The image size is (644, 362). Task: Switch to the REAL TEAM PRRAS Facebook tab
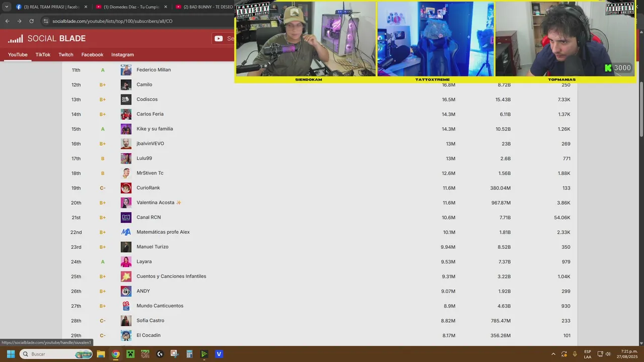[x=52, y=7]
